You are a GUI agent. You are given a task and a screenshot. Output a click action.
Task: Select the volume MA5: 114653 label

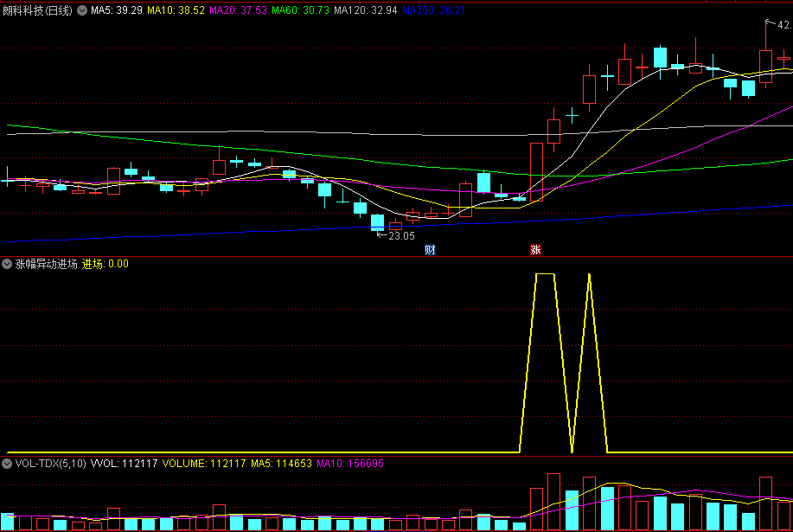[281, 464]
